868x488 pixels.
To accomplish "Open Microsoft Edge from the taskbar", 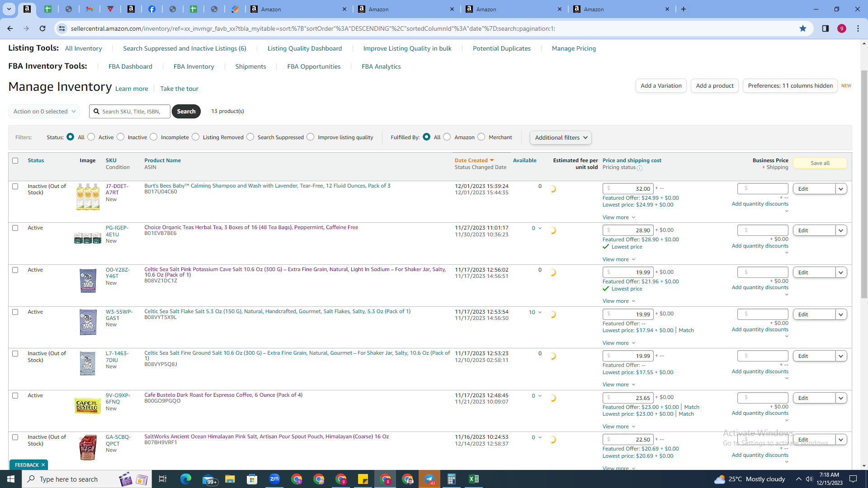I will [x=186, y=479].
